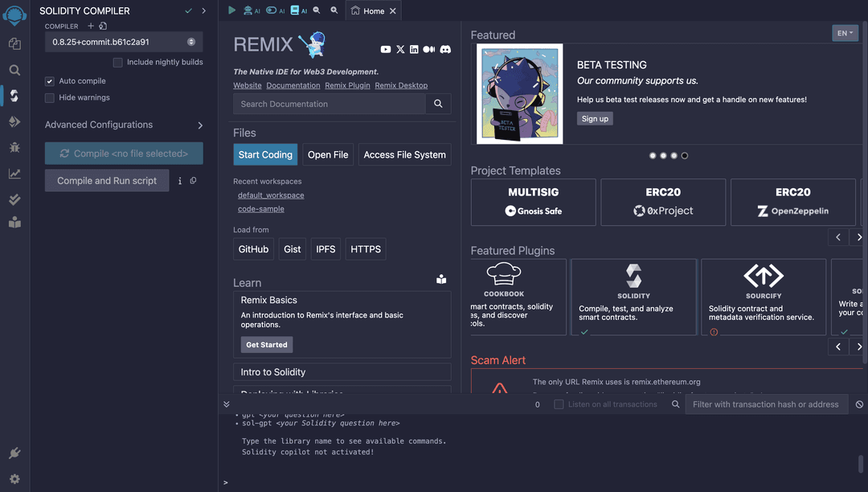Viewport: 868px width, 492px height.
Task: Click in the Search Documentation field
Action: coord(330,104)
